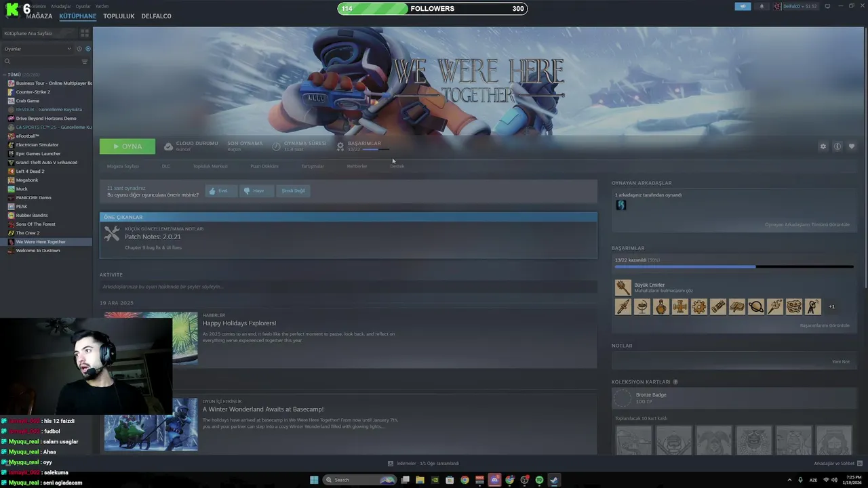Toggle the ready-to-play filter icon
This screenshot has height=488, width=868.
point(87,49)
